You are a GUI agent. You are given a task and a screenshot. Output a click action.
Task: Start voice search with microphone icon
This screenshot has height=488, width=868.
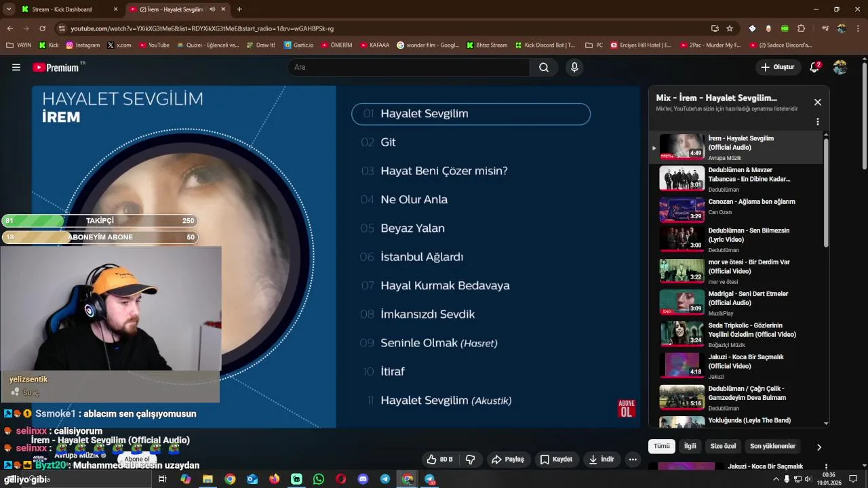pyautogui.click(x=574, y=67)
